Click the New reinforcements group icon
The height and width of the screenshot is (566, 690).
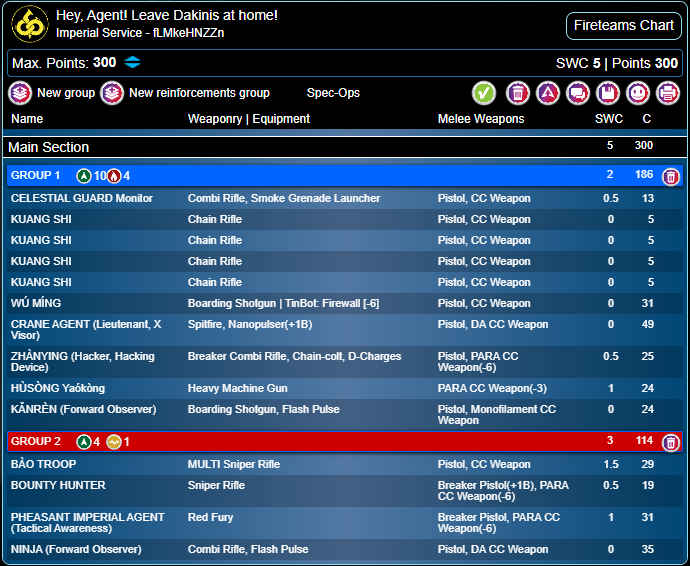(112, 93)
